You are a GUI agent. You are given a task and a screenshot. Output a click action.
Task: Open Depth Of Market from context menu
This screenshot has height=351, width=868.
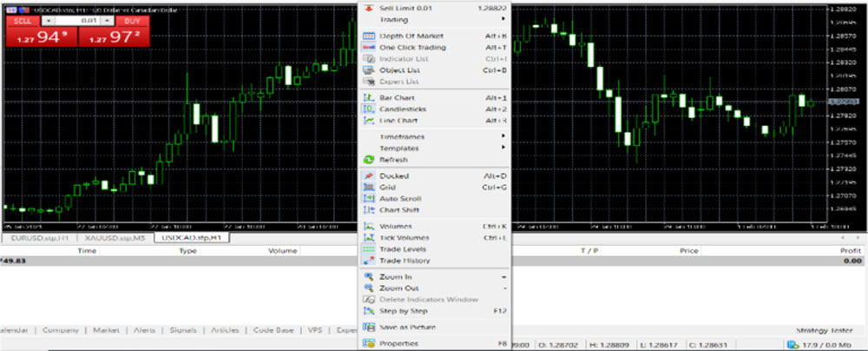point(435,36)
